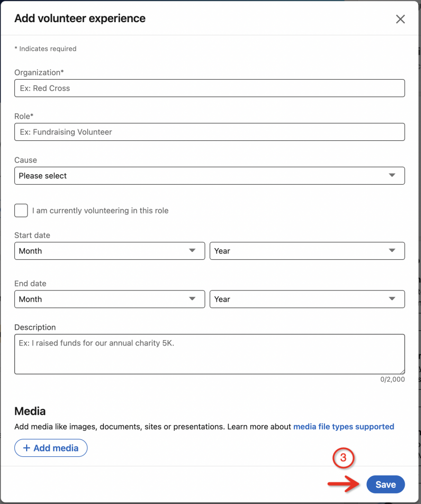Open the Cause dropdown
Viewport: 421px width, 504px height.
[209, 176]
